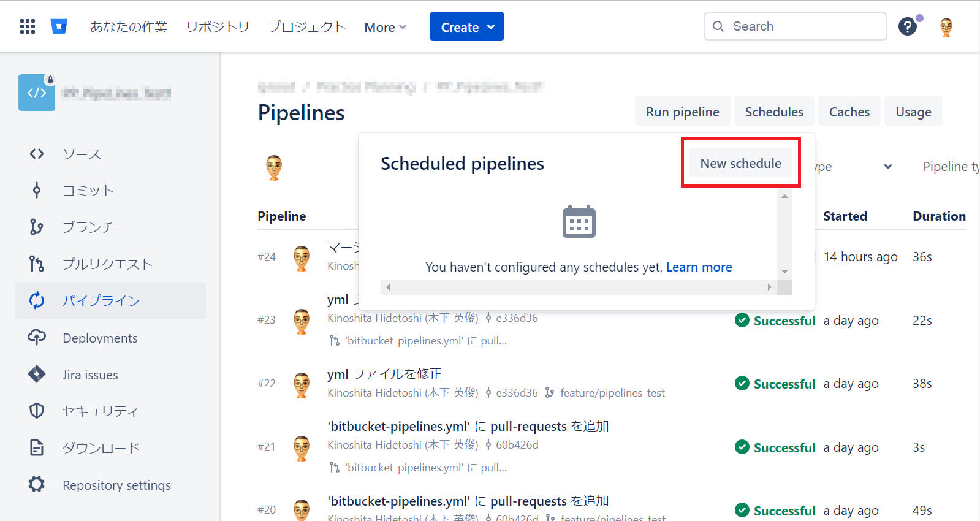Select Jira issues in the sidebar
Screen dimensions: 980x521
[110, 375]
